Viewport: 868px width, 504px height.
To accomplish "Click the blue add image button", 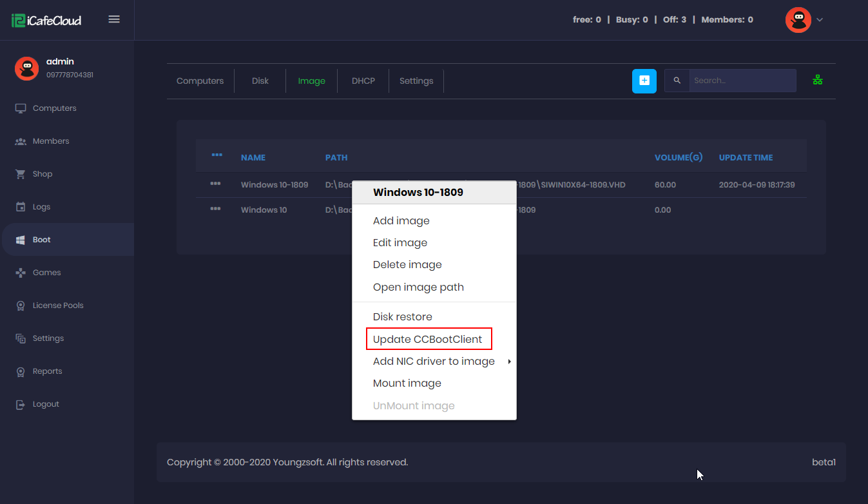I will (x=644, y=81).
